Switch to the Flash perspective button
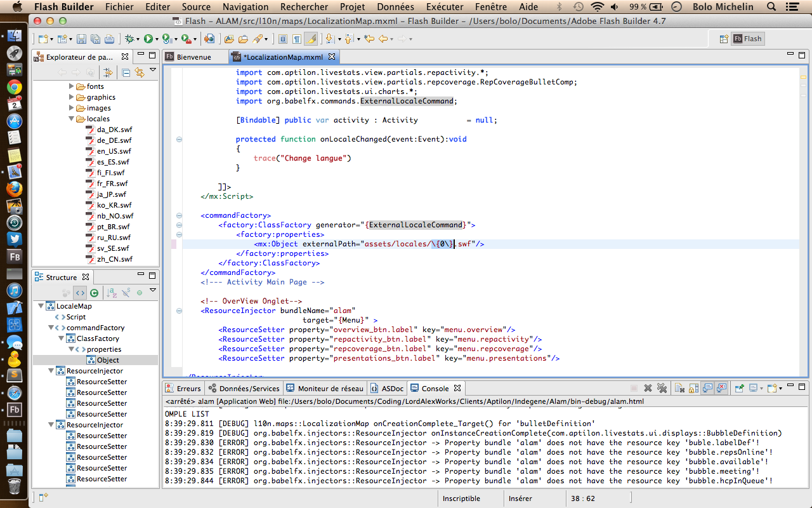This screenshot has height=508, width=812. click(747, 39)
